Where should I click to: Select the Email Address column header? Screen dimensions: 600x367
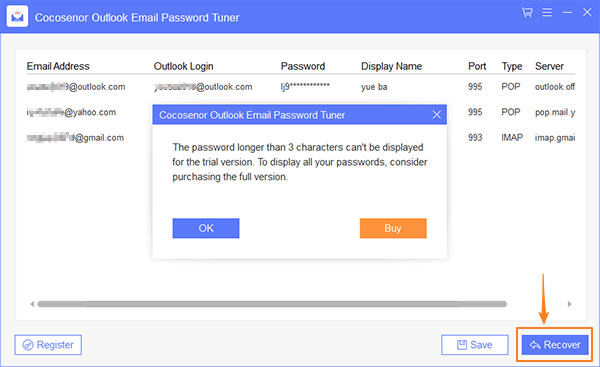click(x=58, y=66)
